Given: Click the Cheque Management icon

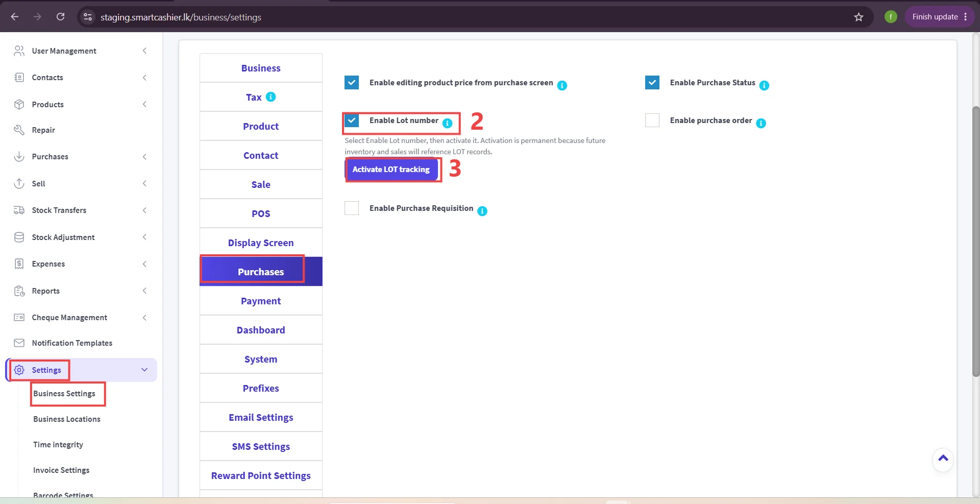Looking at the screenshot, I should point(19,317).
